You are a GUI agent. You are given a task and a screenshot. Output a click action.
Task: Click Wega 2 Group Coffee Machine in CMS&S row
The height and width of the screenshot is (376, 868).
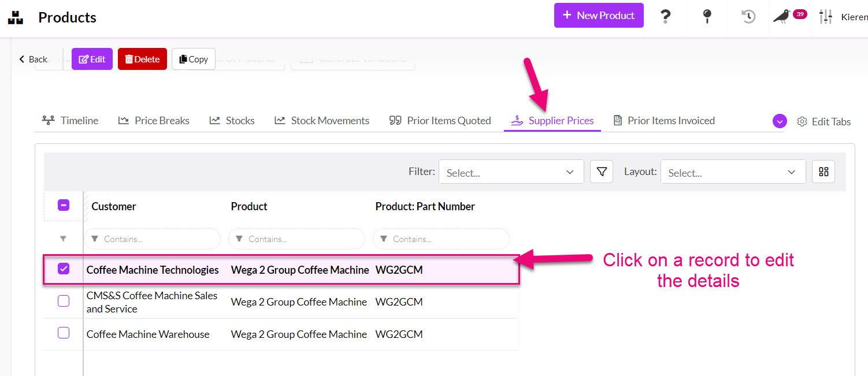[x=299, y=302]
